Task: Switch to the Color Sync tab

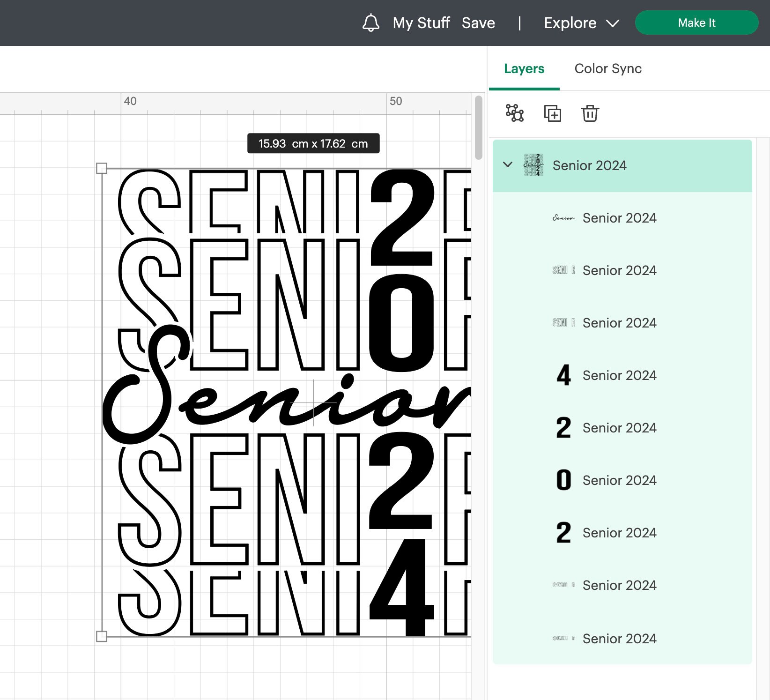Action: [x=608, y=68]
